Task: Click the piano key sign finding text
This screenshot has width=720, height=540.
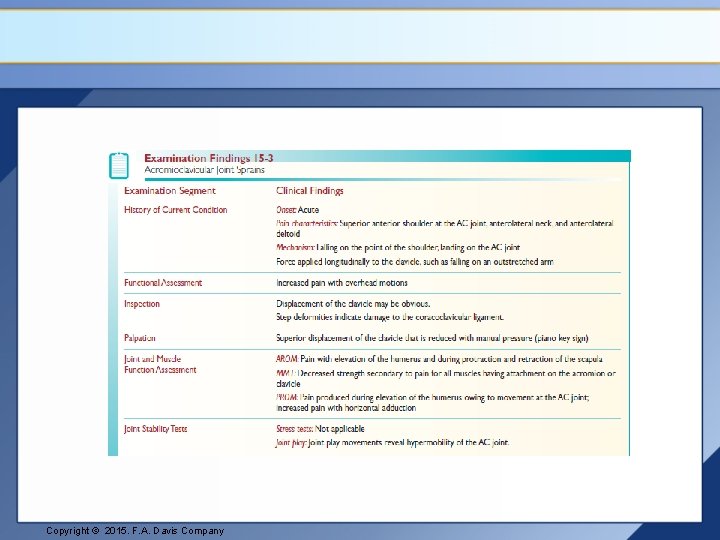Action: pyautogui.click(x=432, y=338)
